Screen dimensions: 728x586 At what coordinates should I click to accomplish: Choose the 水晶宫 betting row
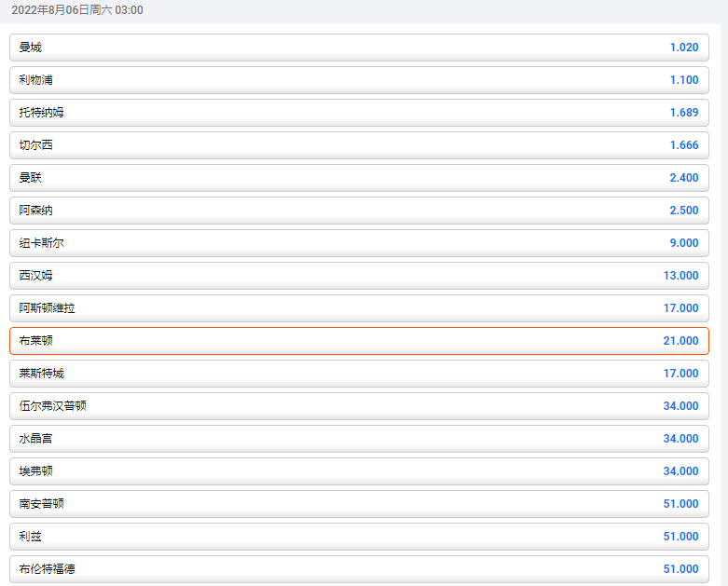pos(359,439)
